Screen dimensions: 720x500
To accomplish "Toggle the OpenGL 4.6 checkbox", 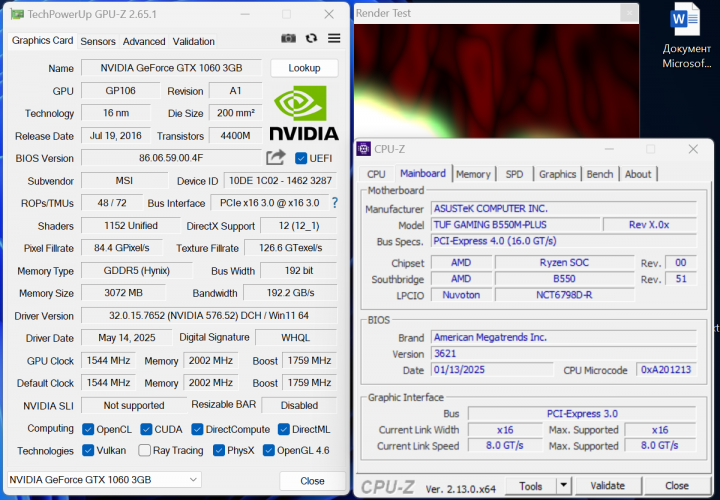I will (269, 450).
